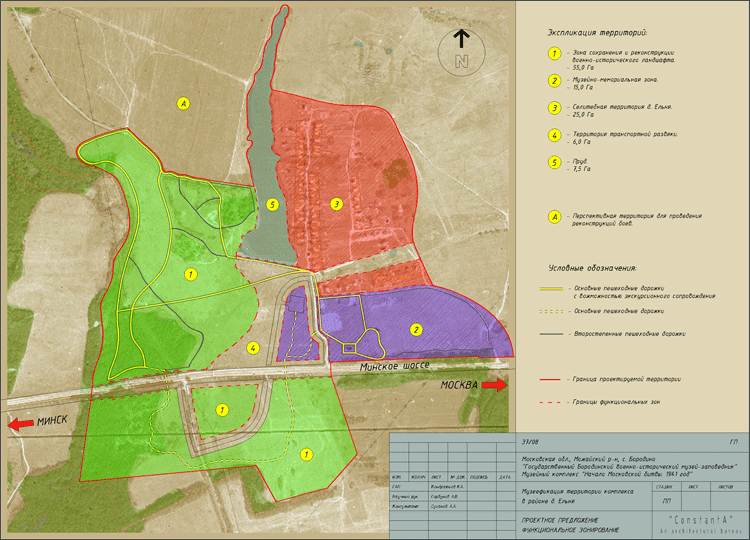The width and height of the screenshot is (750, 540).
Task: Select marker 2 on the purple map zone
Action: pyautogui.click(x=415, y=329)
